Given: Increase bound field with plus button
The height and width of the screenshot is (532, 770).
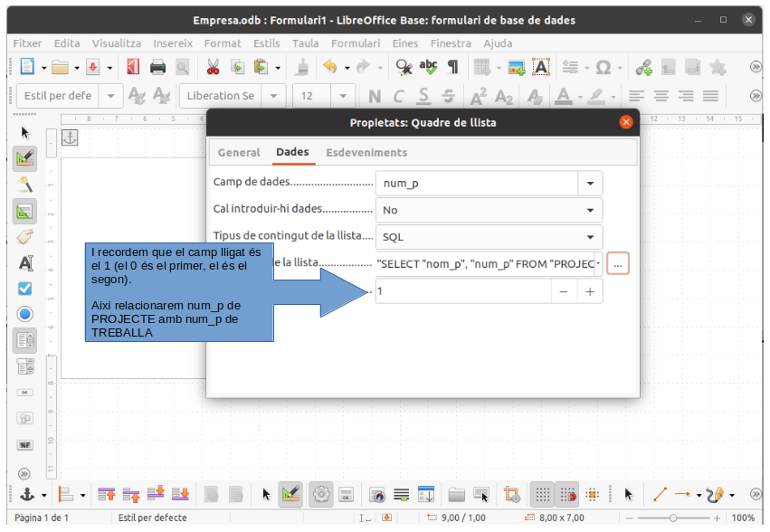Looking at the screenshot, I should pyautogui.click(x=590, y=291).
